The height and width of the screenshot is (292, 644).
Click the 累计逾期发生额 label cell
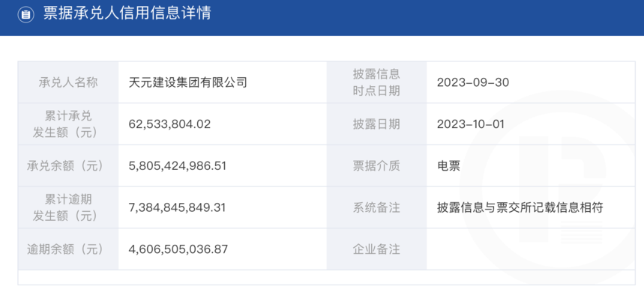coord(68,207)
